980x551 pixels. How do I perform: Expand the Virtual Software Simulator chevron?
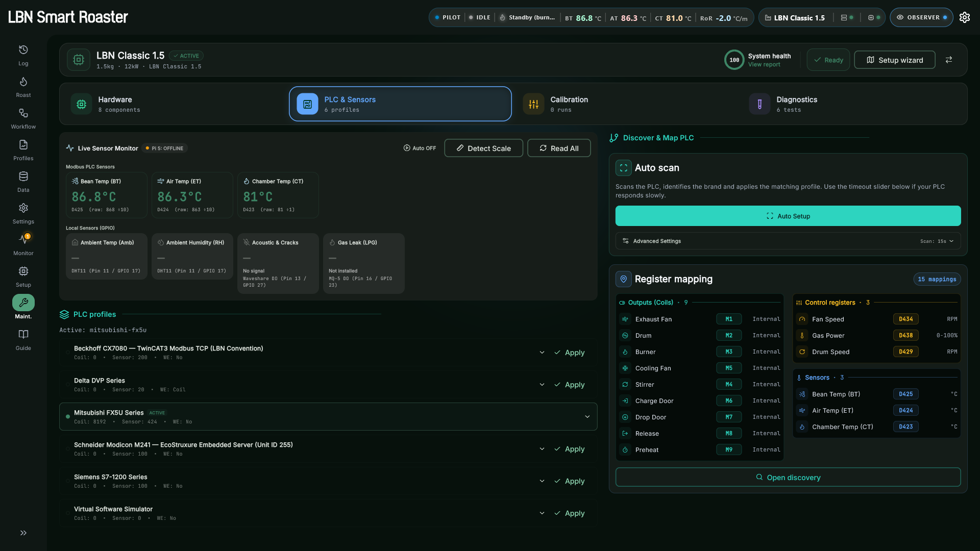point(542,513)
